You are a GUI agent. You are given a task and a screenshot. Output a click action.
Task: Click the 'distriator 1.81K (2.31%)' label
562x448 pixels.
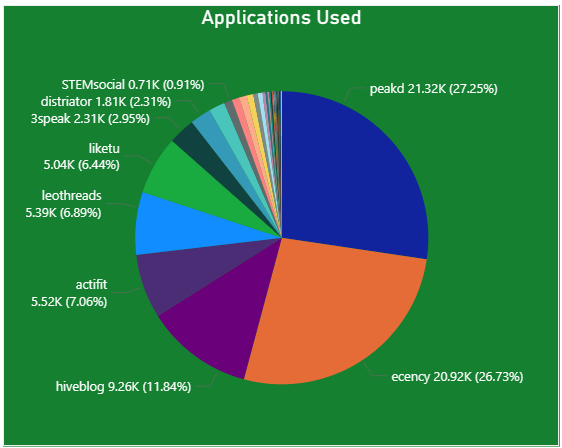106,102
